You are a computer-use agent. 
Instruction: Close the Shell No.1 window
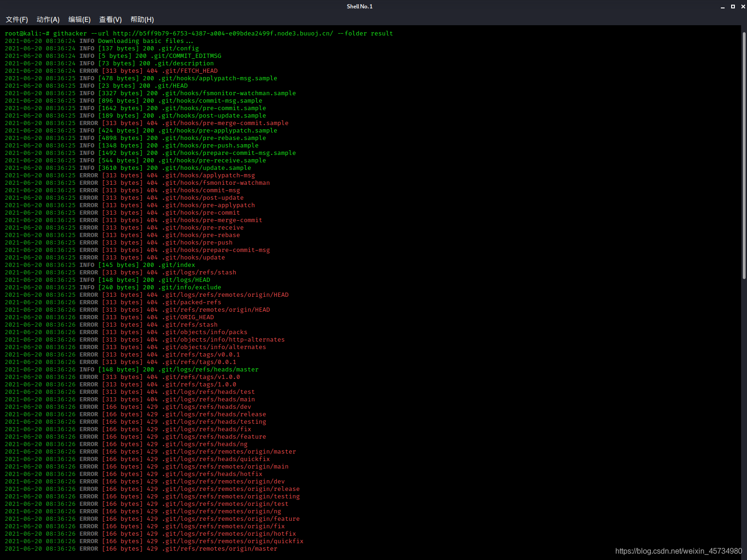743,7
